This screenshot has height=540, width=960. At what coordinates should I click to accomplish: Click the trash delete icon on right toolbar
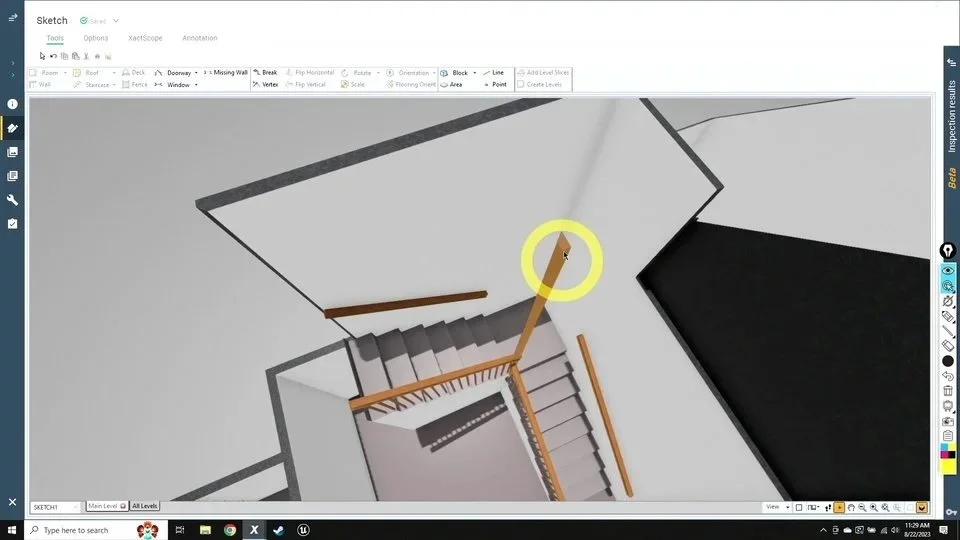pyautogui.click(x=948, y=391)
